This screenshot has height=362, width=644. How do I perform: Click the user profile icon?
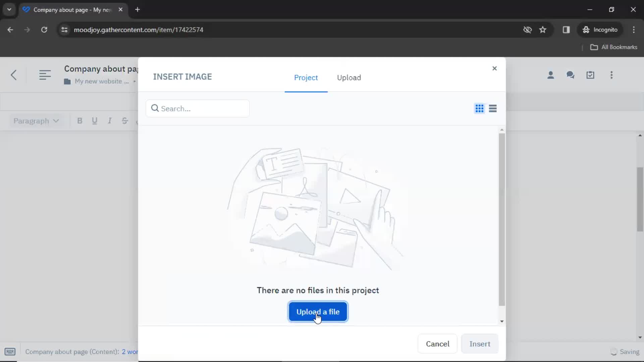(551, 75)
